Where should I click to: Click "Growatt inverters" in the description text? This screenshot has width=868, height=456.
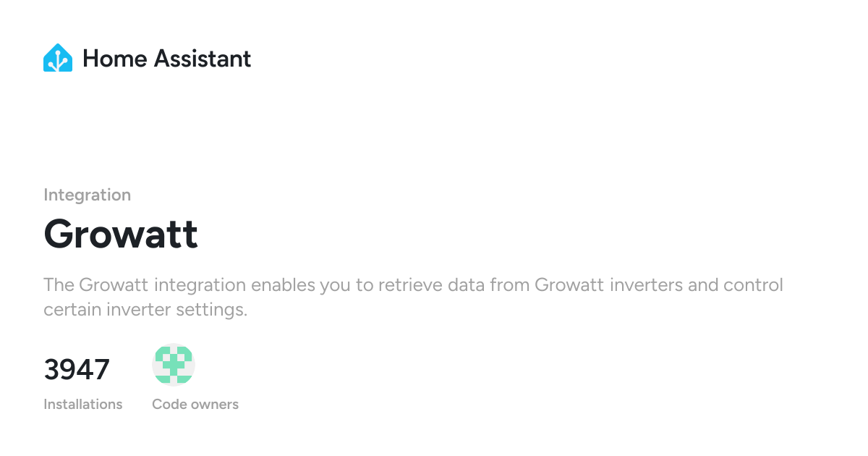(x=608, y=284)
